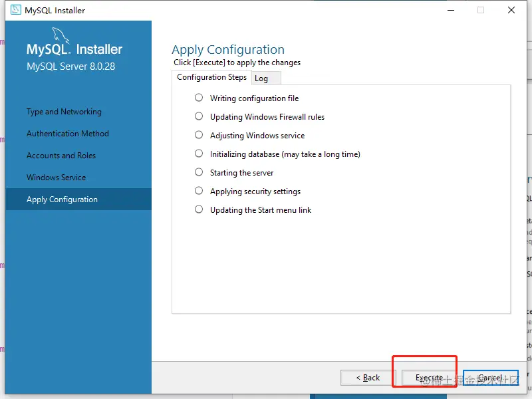This screenshot has height=399, width=532.
Task: Open the Configuration Steps tab
Action: pyautogui.click(x=211, y=77)
